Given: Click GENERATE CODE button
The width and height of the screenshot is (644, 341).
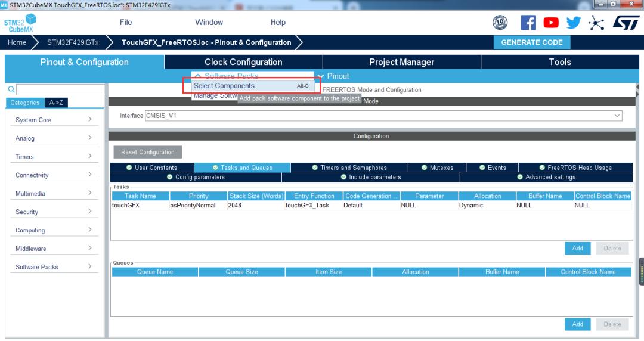Looking at the screenshot, I should tap(532, 42).
